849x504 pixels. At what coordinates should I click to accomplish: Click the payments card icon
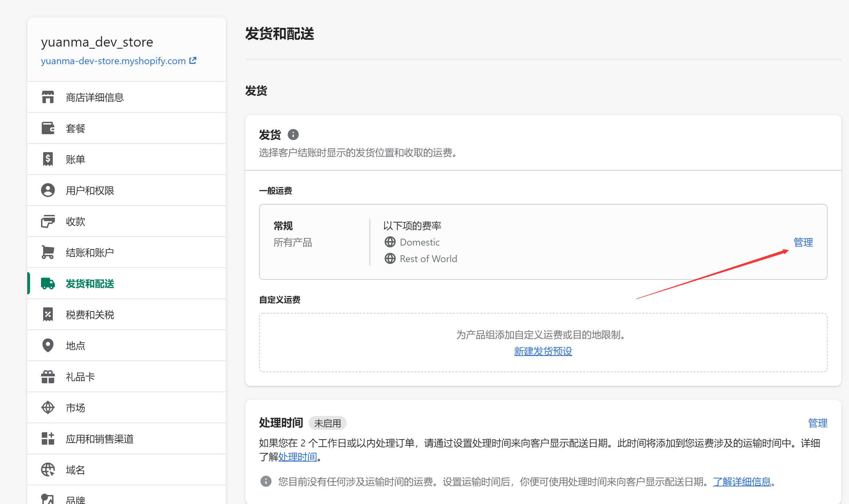pos(48,221)
